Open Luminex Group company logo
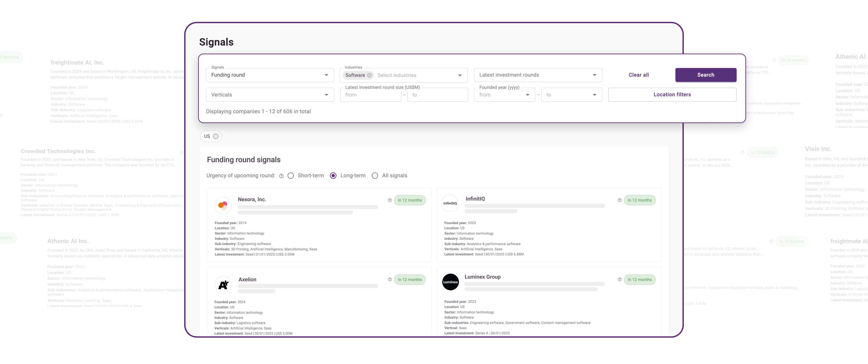868x364 pixels. (x=451, y=282)
